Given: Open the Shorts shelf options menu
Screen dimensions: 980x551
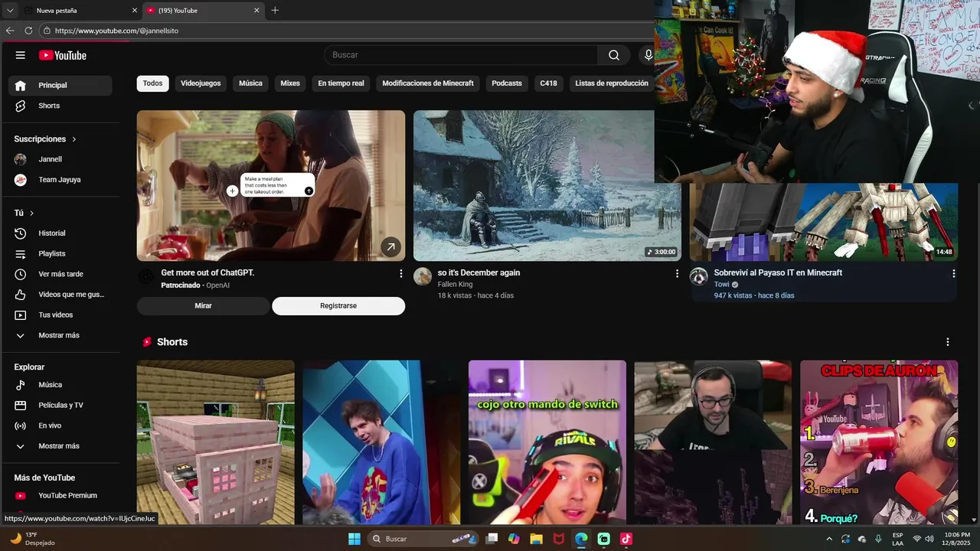Looking at the screenshot, I should tap(948, 342).
